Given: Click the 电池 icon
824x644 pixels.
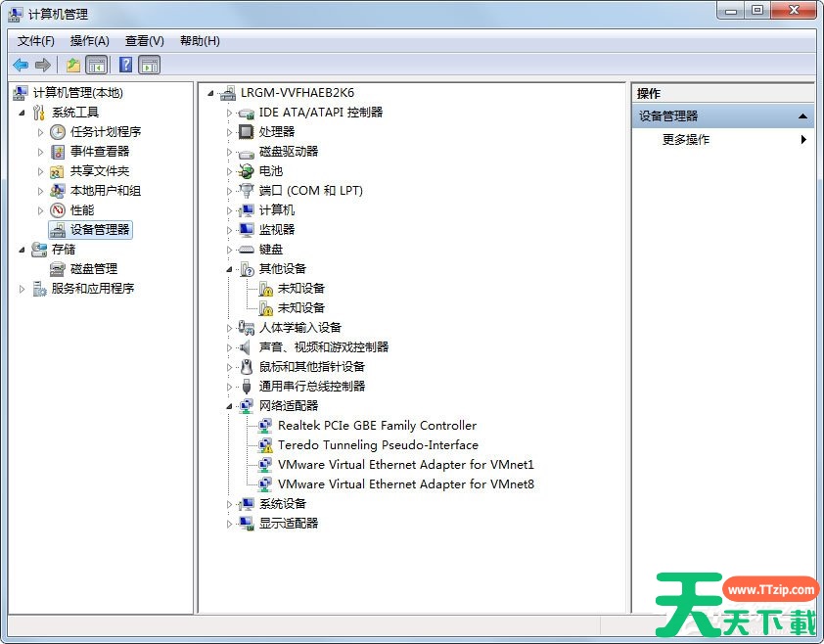Looking at the screenshot, I should coord(246,171).
